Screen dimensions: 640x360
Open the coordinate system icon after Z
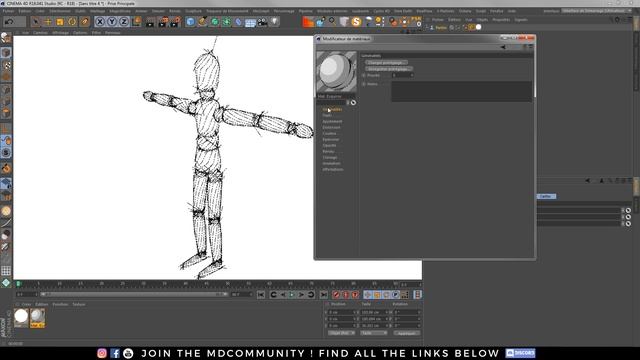(x=136, y=21)
